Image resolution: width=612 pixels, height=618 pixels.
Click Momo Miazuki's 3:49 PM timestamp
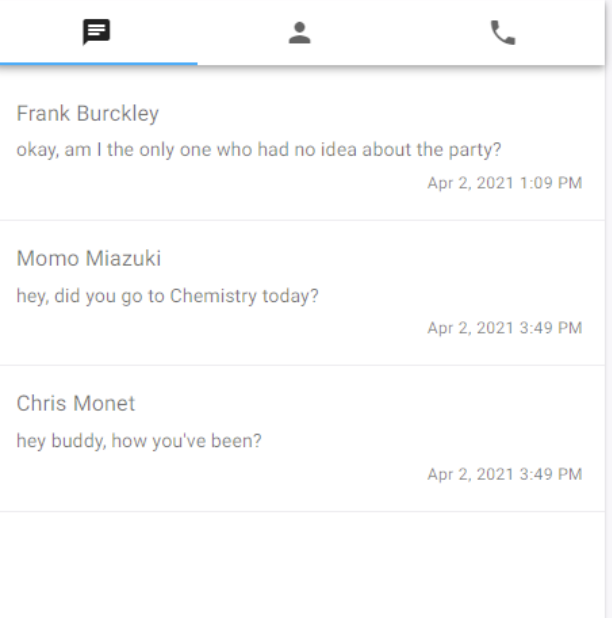tap(505, 328)
